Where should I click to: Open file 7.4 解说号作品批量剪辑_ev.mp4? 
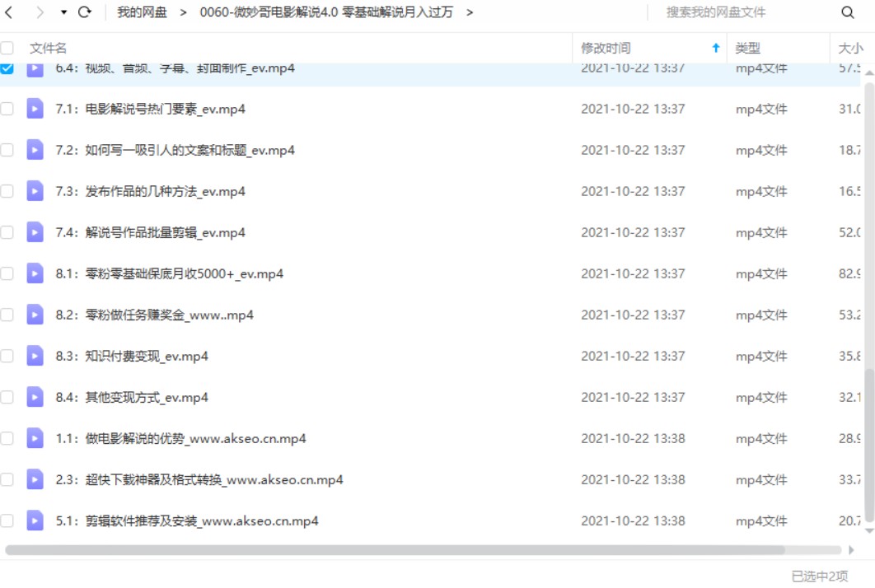165,232
